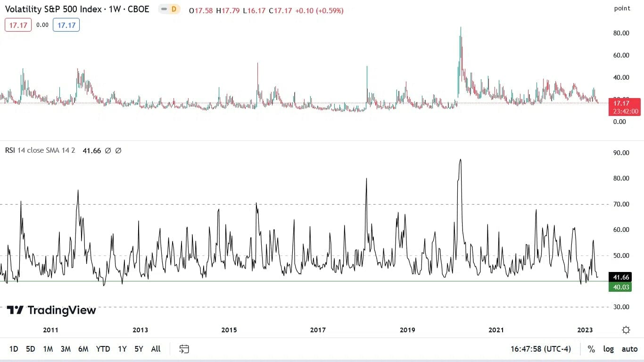Screen dimensions: 644x362
Task: Select the YTD time range
Action: [x=103, y=349]
